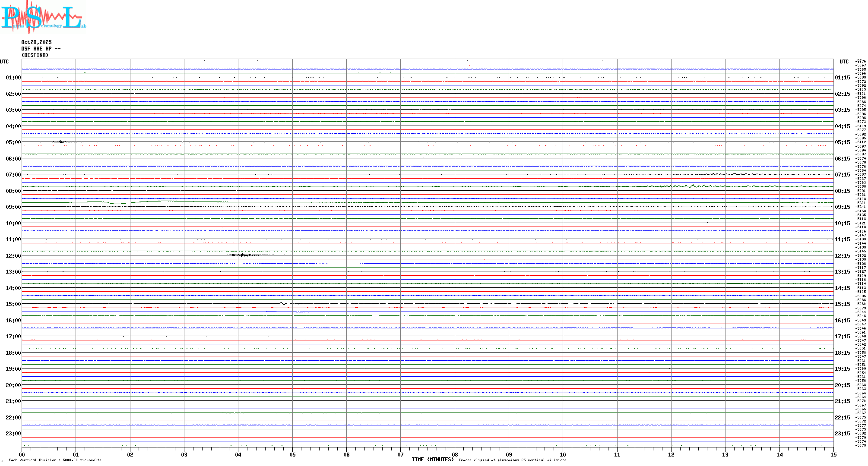Screen dimensions: 868x466
Task: Click the TIME (MINUTES) axis title
Action: point(432,460)
